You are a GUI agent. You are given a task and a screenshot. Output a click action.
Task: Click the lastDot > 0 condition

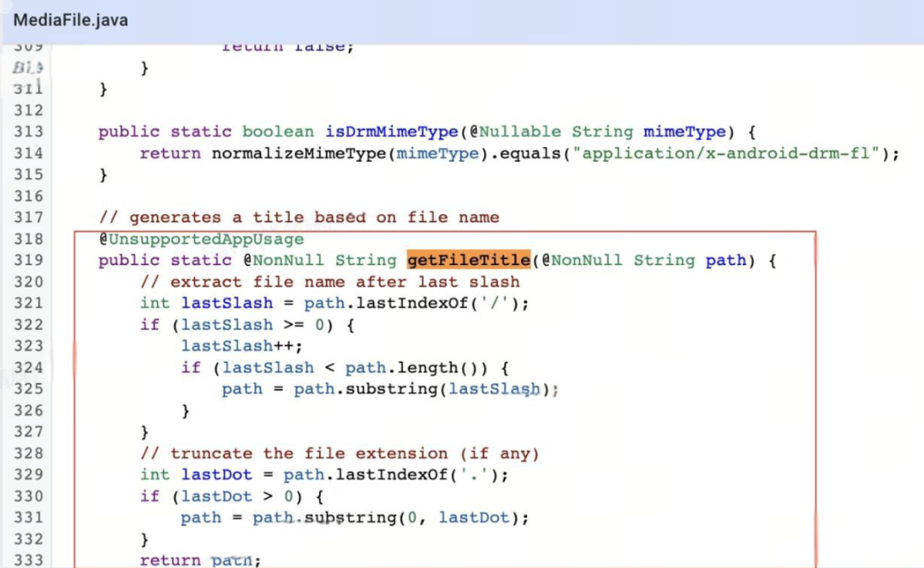(x=237, y=496)
